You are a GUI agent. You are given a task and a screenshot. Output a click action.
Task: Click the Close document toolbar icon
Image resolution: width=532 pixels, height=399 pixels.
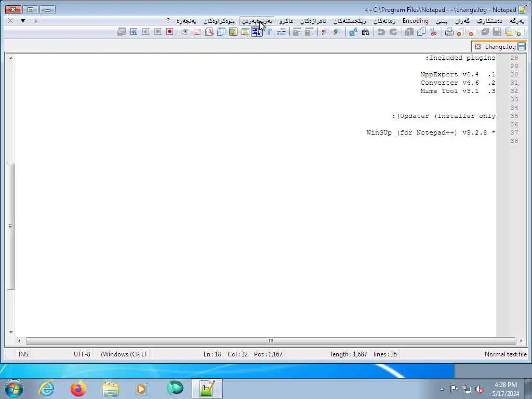pos(473,32)
